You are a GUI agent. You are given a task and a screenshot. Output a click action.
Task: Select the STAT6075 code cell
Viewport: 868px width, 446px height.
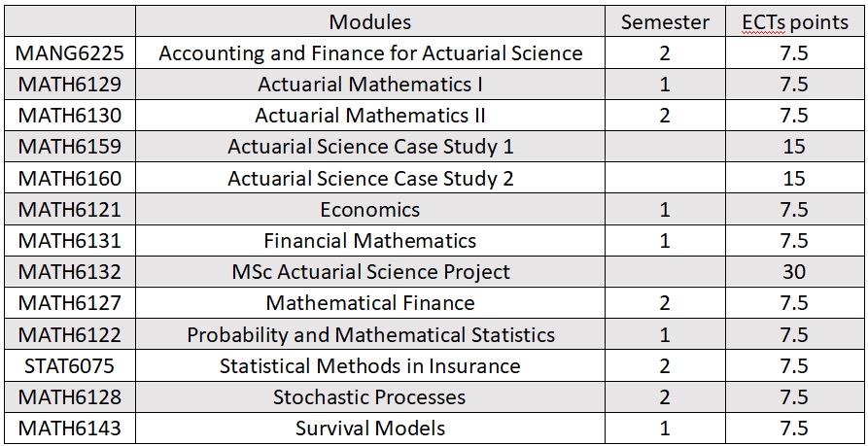click(x=70, y=365)
